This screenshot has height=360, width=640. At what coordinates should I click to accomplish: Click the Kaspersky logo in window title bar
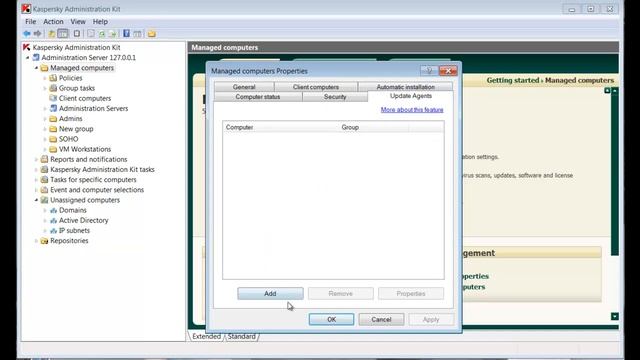click(x=26, y=9)
